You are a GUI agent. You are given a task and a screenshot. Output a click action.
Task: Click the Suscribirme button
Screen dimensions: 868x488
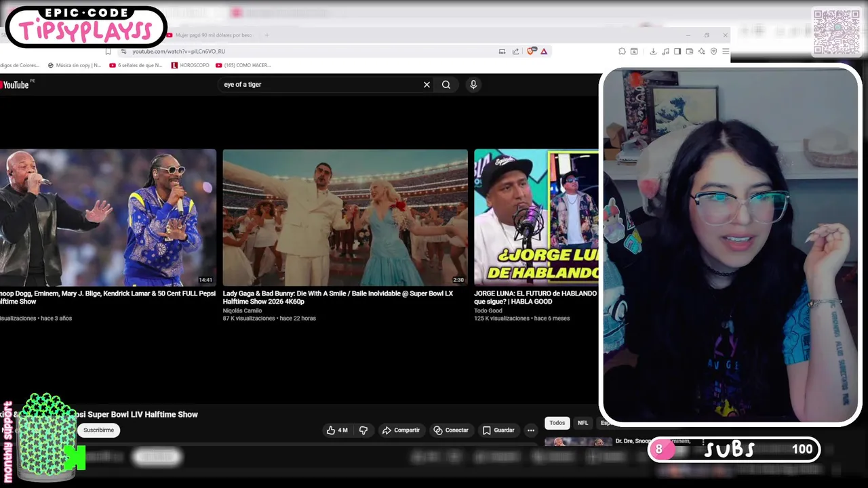[x=98, y=430]
